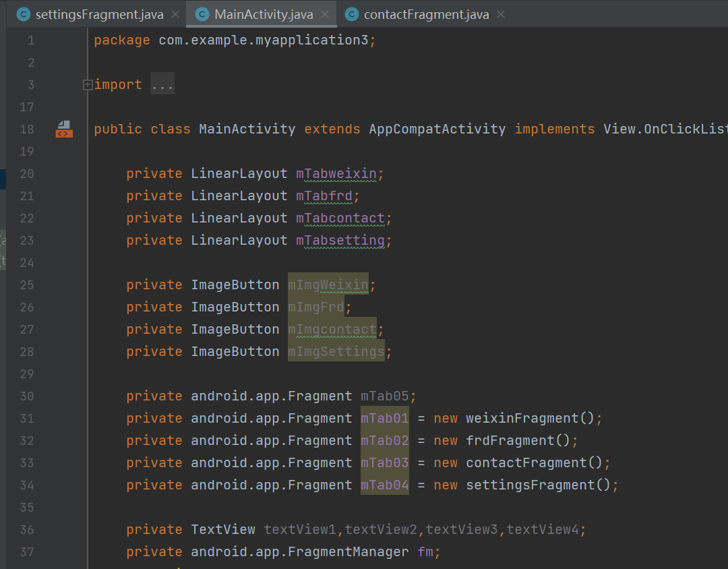This screenshot has height=569, width=728.
Task: Place cursor on mTab05 field name
Action: 385,396
